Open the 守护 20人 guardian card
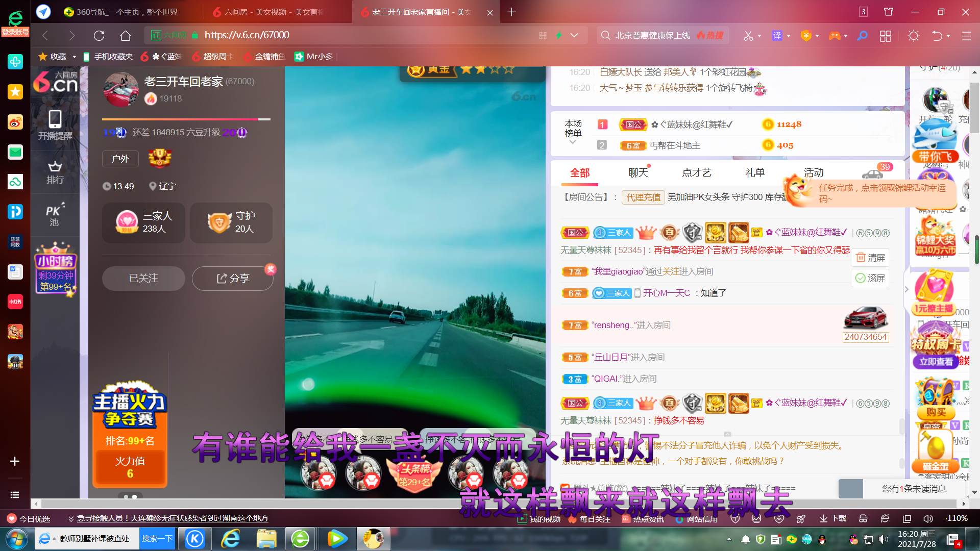The width and height of the screenshot is (980, 551). coord(231,222)
